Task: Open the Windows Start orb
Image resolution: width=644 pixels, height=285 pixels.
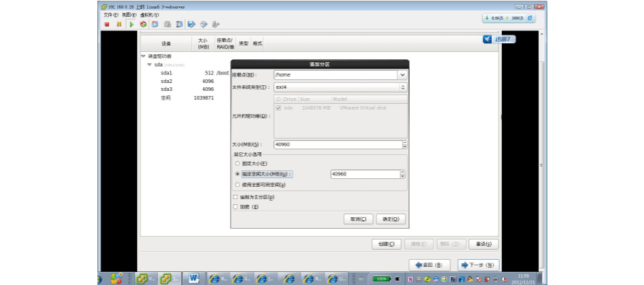Action: click(x=100, y=279)
